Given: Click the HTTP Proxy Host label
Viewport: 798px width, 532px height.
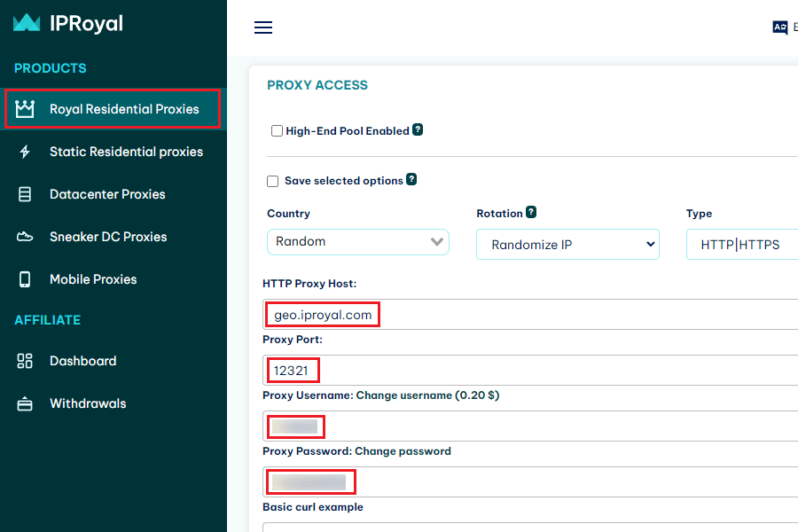Looking at the screenshot, I should pyautogui.click(x=309, y=284).
